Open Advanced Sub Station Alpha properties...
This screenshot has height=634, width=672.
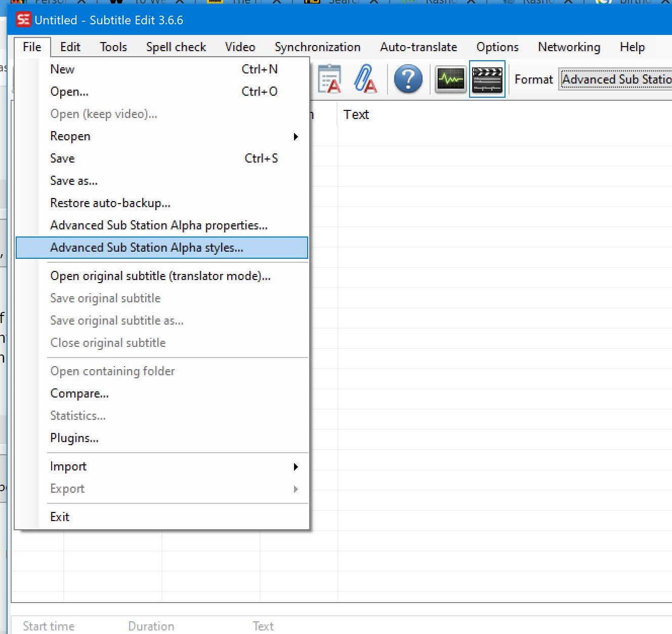[162, 225]
